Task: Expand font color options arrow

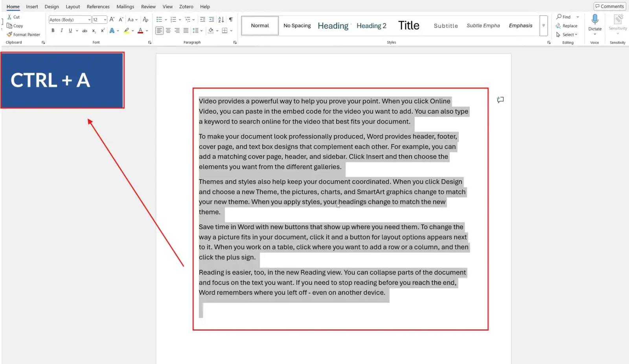Action: [x=147, y=30]
